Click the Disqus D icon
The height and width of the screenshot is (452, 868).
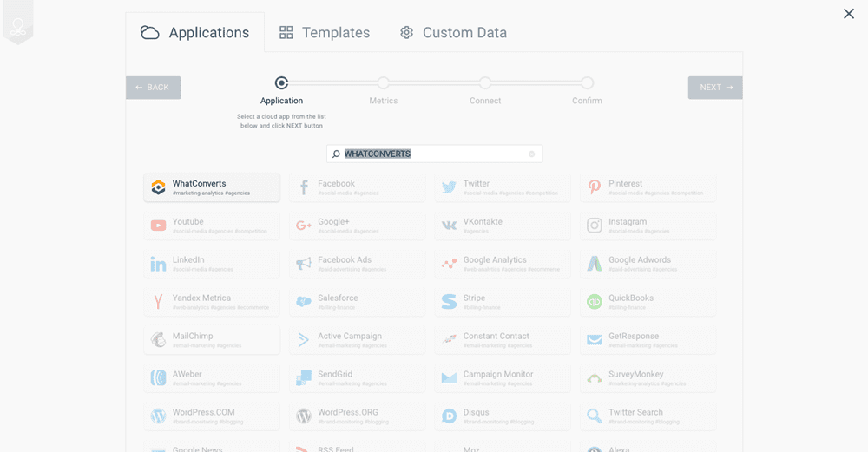point(449,416)
